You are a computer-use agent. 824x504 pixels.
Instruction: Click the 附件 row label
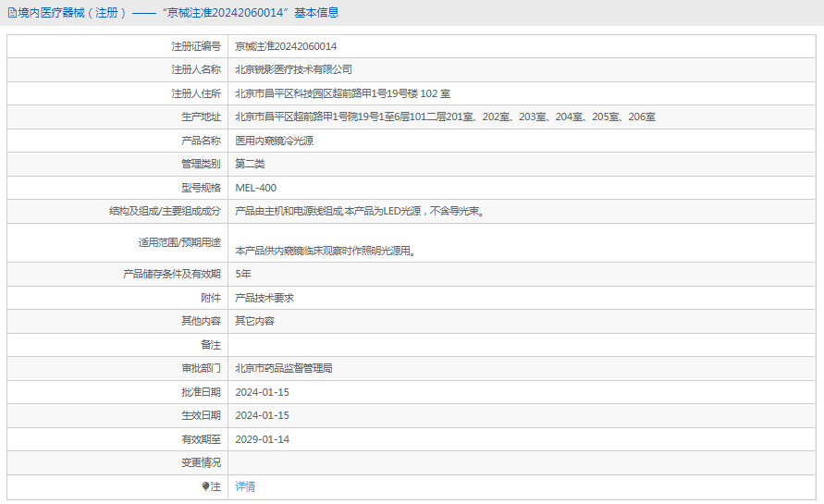coord(211,298)
